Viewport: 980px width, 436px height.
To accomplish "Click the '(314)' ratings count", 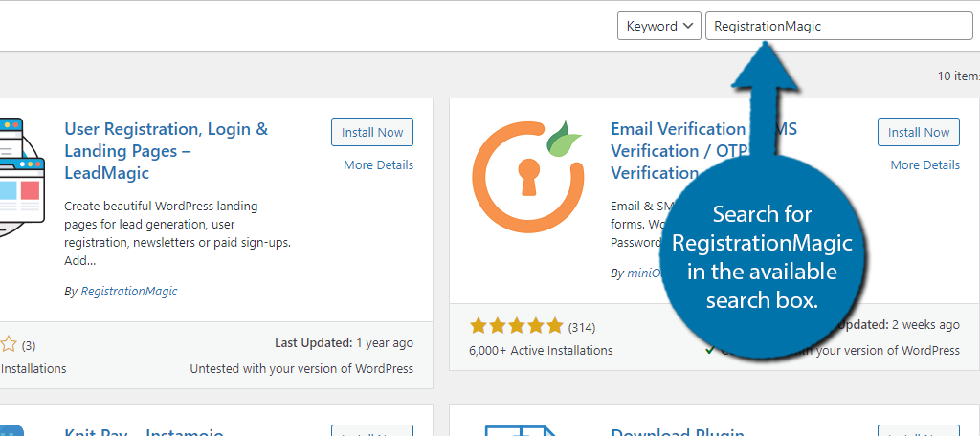I will click(581, 327).
